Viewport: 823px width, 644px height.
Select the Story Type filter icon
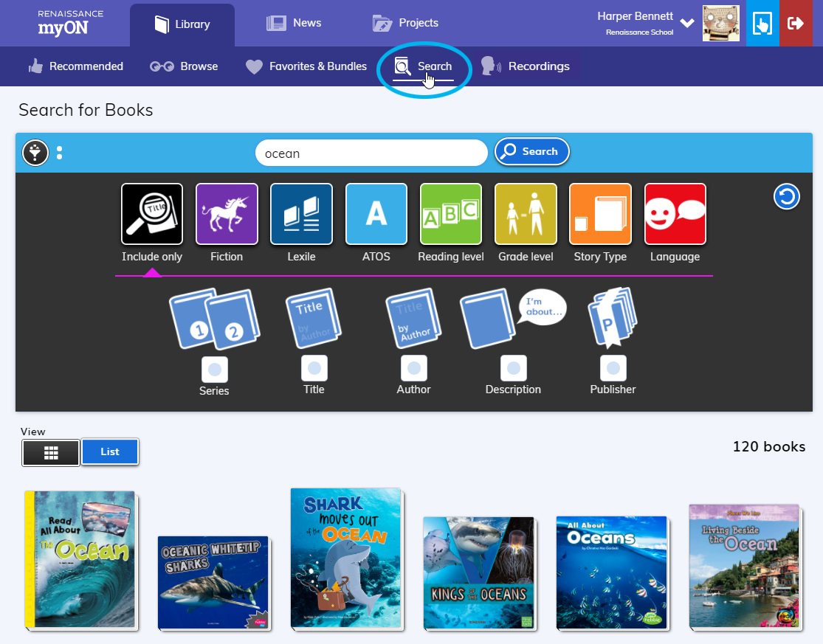click(x=600, y=214)
